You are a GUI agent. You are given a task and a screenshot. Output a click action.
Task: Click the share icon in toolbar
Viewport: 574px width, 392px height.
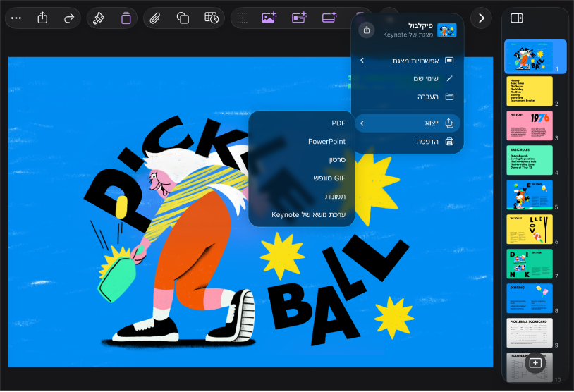pyautogui.click(x=42, y=18)
